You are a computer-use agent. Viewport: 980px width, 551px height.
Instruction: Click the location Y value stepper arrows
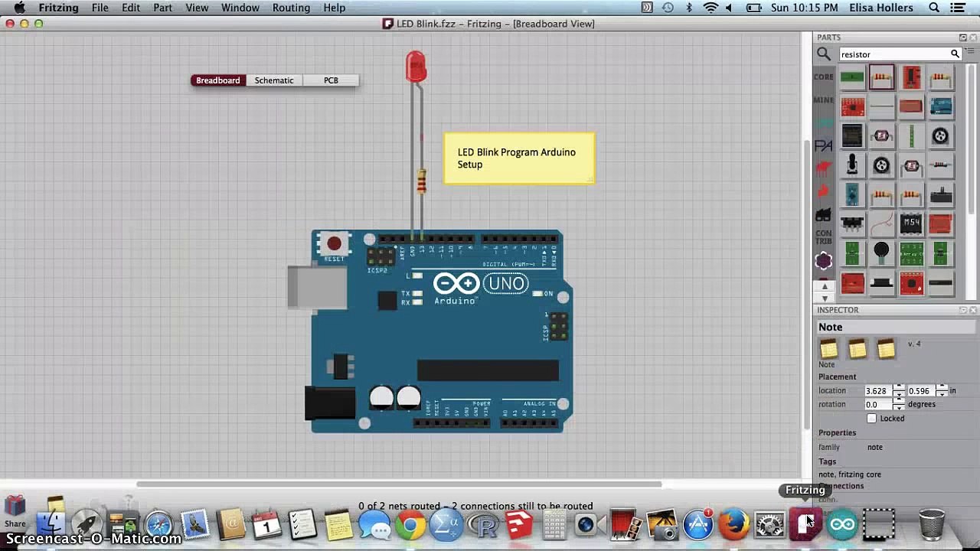coord(941,390)
